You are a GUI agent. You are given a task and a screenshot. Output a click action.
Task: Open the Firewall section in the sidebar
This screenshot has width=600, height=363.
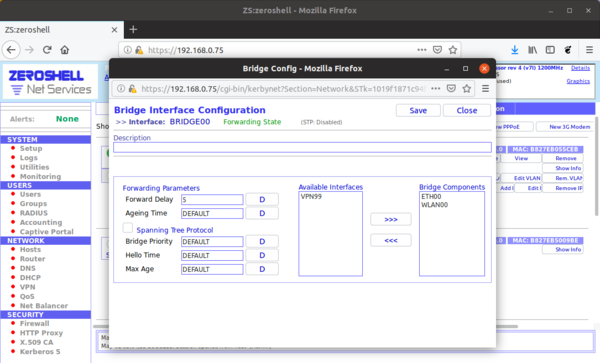point(34,324)
